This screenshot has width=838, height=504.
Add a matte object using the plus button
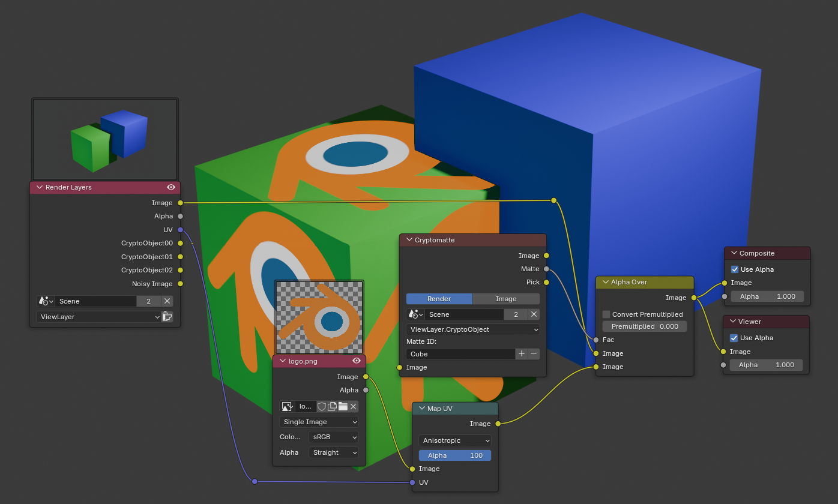coord(522,353)
